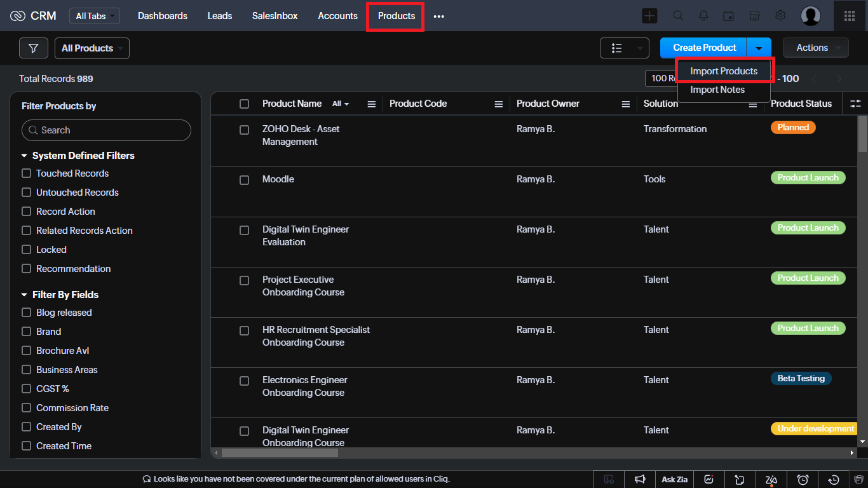Open the list view type dropdown
This screenshot has height=488, width=868.
(625, 48)
